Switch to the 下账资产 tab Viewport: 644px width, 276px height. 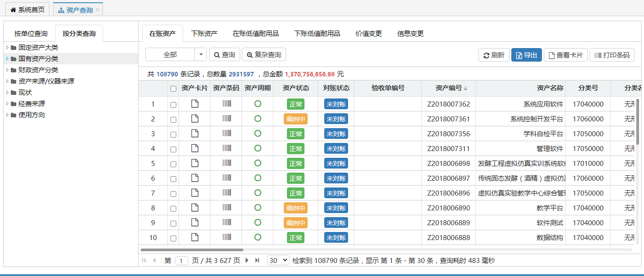click(x=204, y=34)
